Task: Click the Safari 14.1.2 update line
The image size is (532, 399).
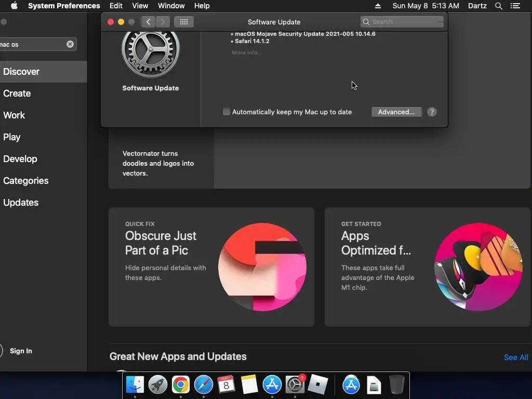Action: click(252, 41)
